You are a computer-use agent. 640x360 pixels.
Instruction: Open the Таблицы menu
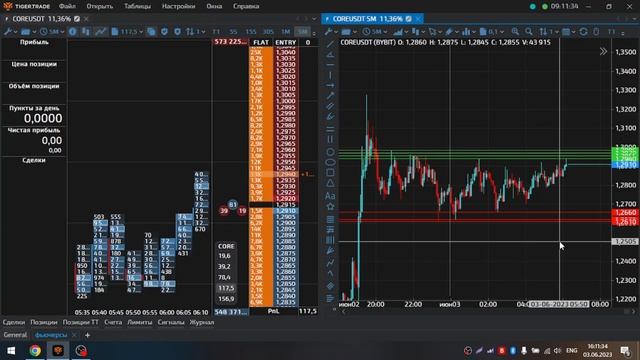tap(138, 7)
